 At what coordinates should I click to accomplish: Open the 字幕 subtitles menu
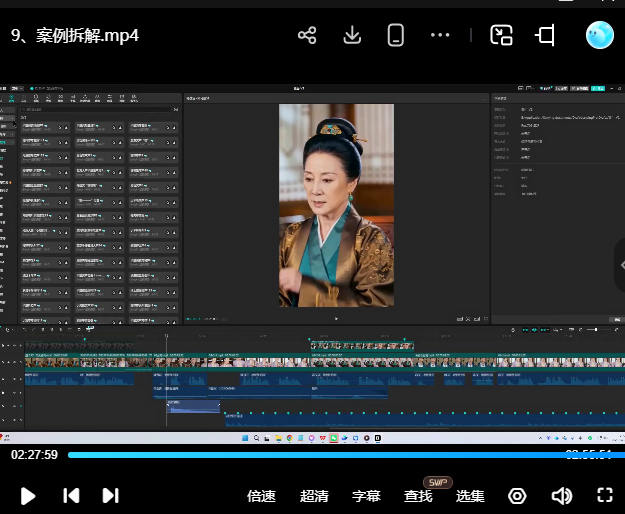(x=366, y=496)
